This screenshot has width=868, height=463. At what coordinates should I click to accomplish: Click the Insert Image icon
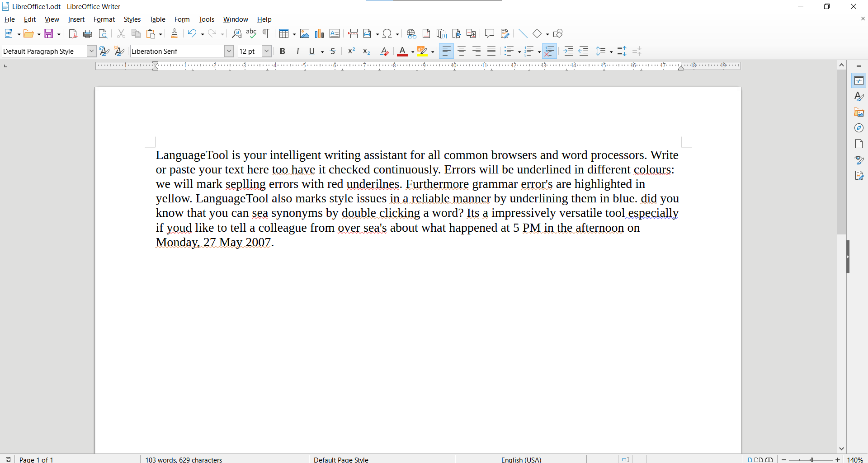305,34
